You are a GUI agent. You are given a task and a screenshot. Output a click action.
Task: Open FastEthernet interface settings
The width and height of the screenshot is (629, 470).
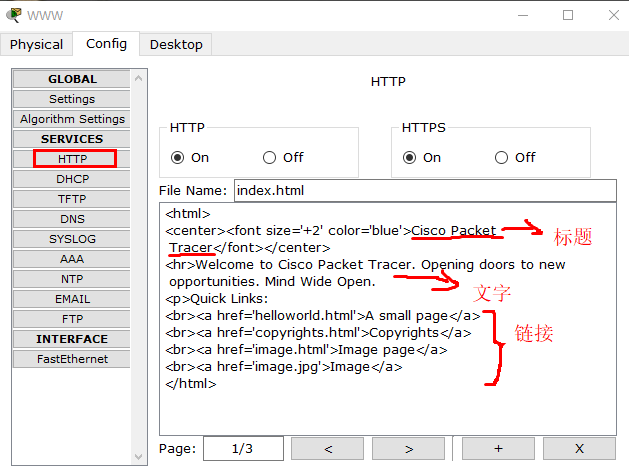click(x=72, y=359)
